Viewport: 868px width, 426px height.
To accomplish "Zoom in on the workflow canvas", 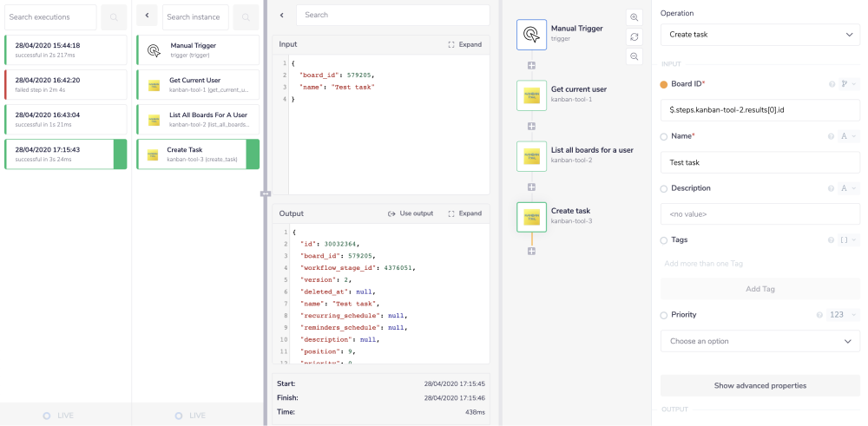I will click(635, 17).
